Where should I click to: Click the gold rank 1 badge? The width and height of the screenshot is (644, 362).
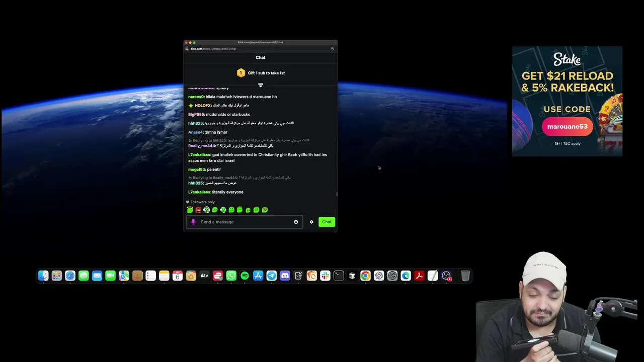click(240, 73)
